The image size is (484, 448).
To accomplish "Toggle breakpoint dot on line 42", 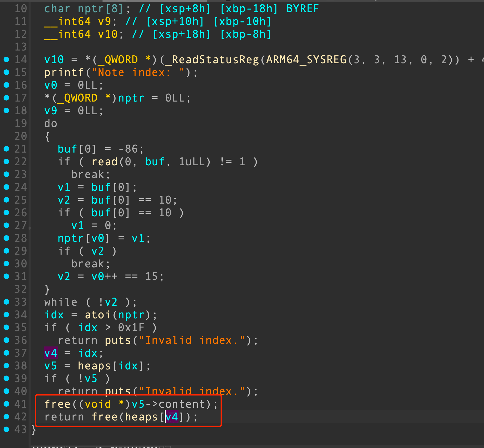I will [6, 417].
